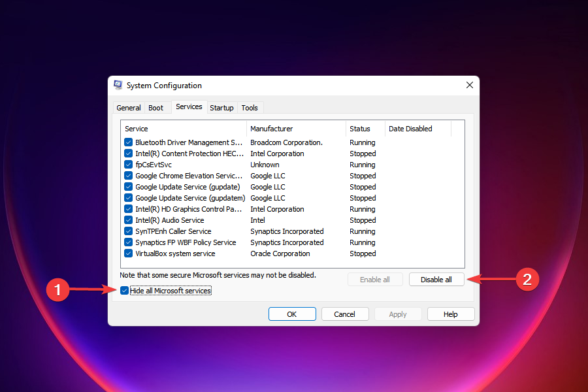Click the System Configuration title bar icon

click(118, 85)
